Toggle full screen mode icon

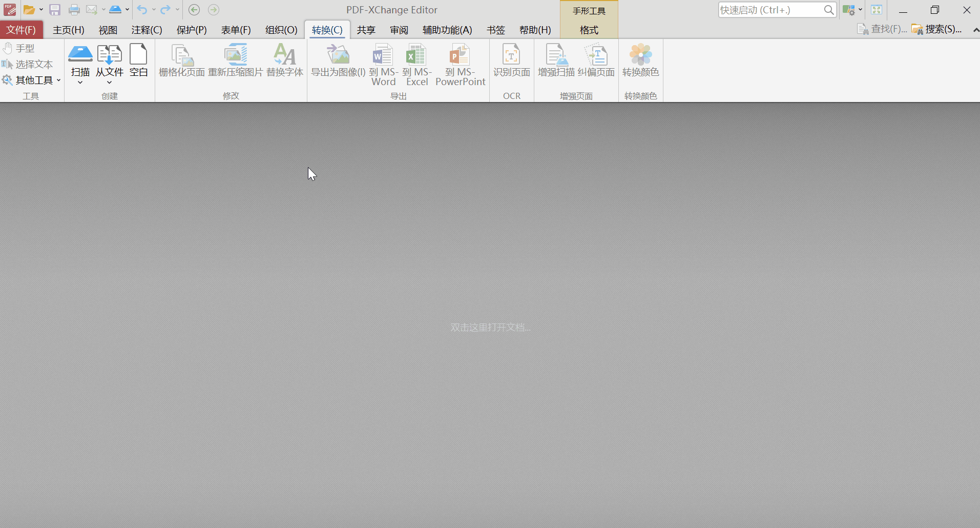877,10
